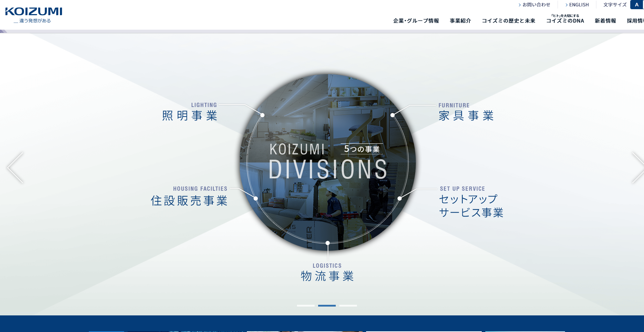Click the logistics node dot at bottom
This screenshot has height=332, width=644.
coord(328,243)
